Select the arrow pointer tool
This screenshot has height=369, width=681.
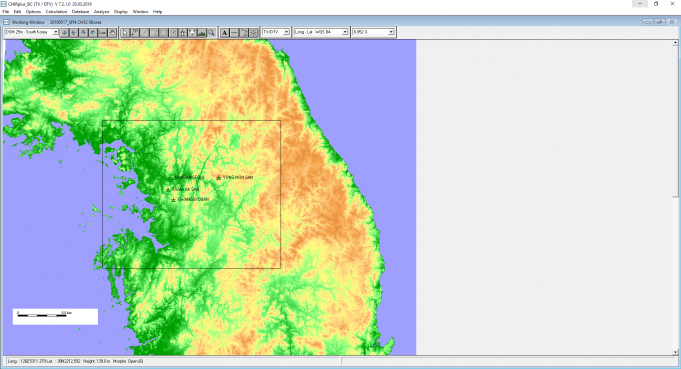(x=125, y=33)
